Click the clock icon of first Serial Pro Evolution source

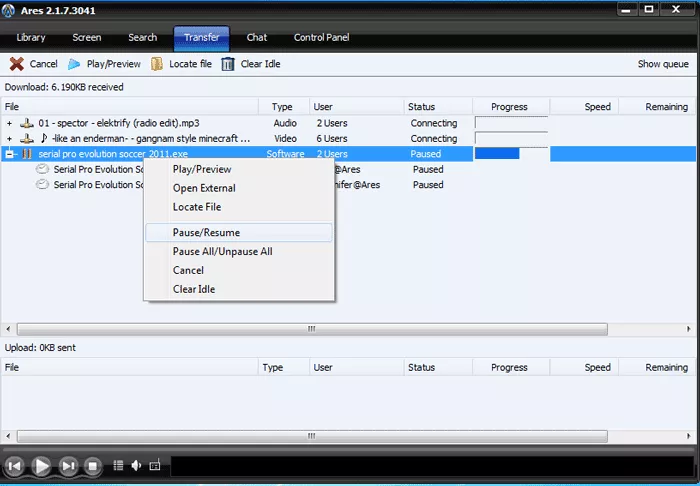click(x=42, y=169)
